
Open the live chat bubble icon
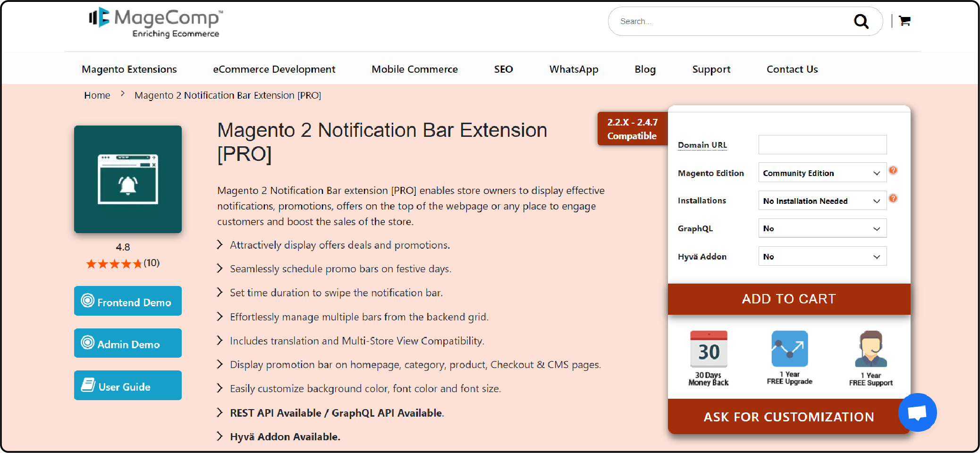[x=917, y=412]
